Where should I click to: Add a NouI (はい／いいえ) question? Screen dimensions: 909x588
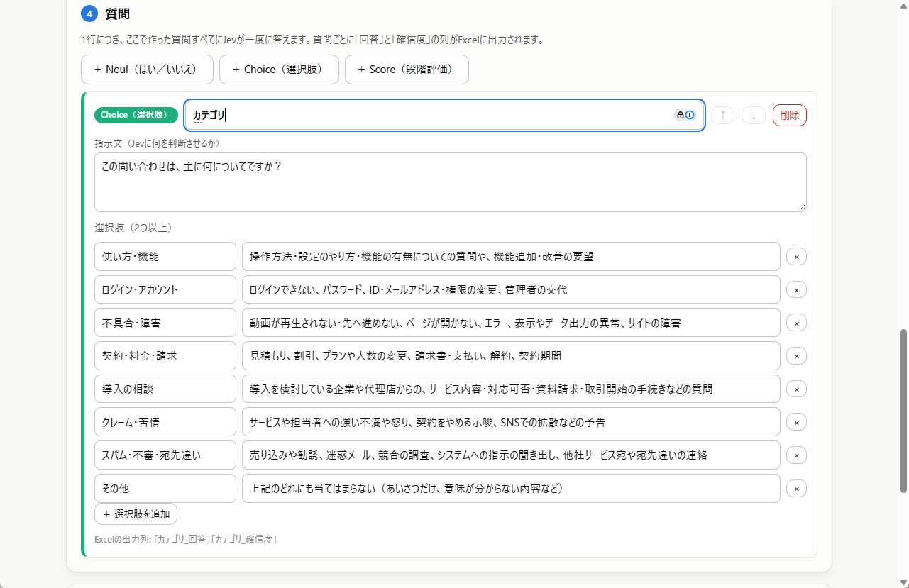pos(147,70)
